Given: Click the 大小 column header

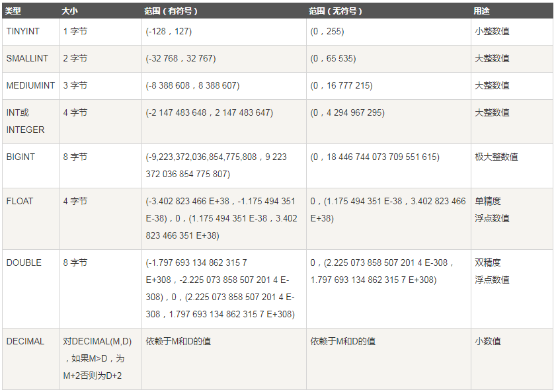Looking at the screenshot, I should point(100,11).
